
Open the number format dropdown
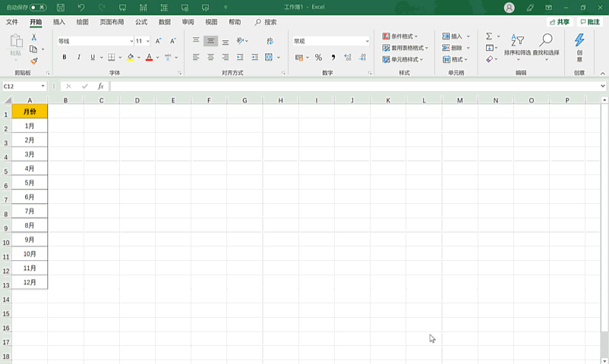[x=367, y=41]
